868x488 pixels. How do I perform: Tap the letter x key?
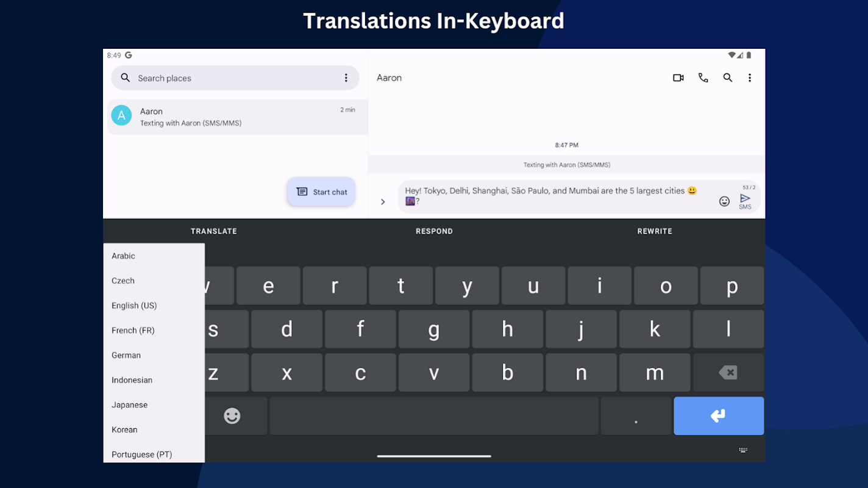point(286,373)
